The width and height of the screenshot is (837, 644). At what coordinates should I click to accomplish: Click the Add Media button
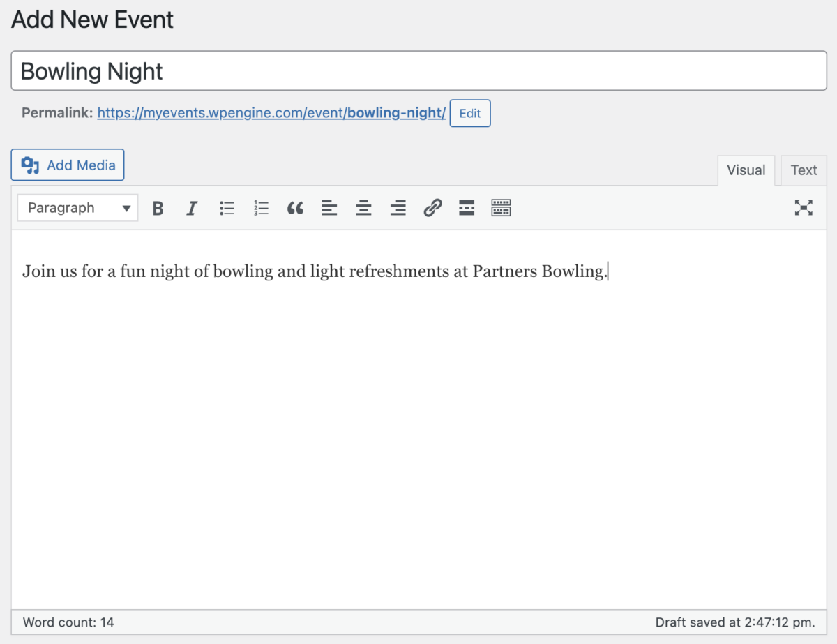68,165
